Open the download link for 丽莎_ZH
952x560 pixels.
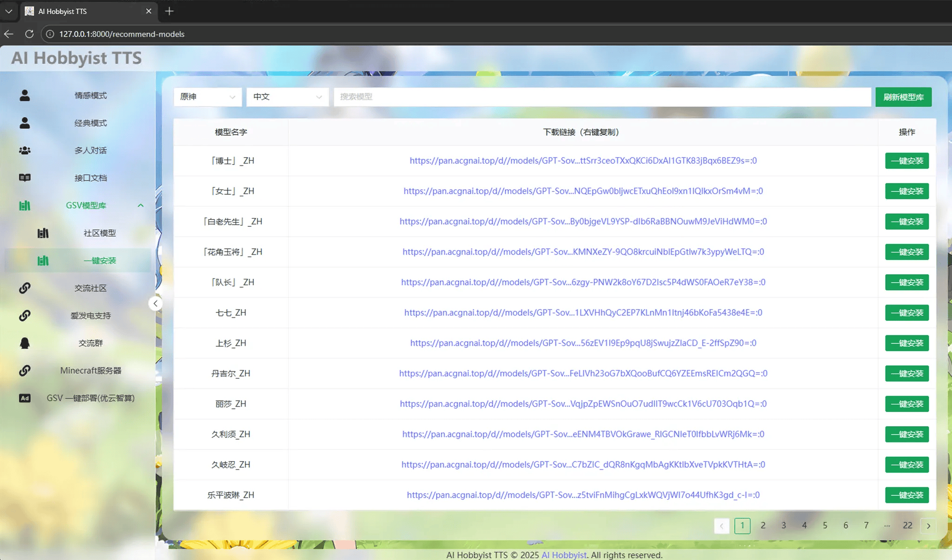tap(583, 404)
